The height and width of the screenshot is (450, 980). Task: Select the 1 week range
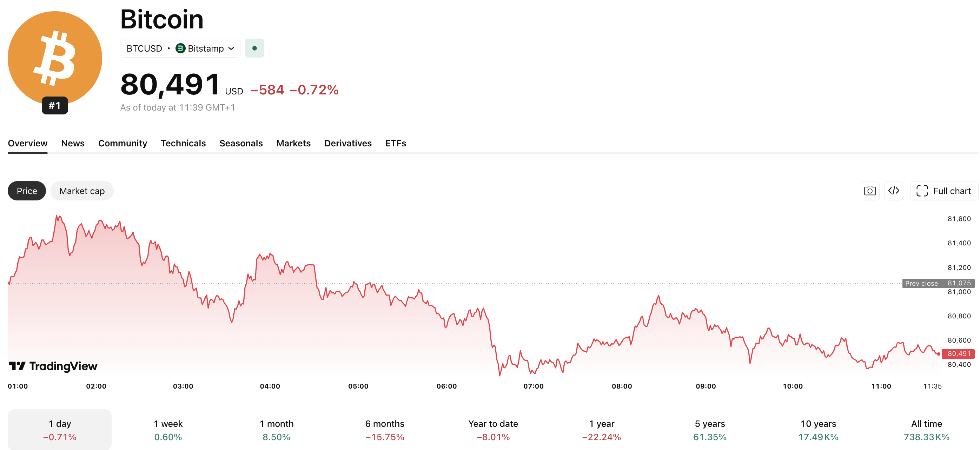(168, 430)
